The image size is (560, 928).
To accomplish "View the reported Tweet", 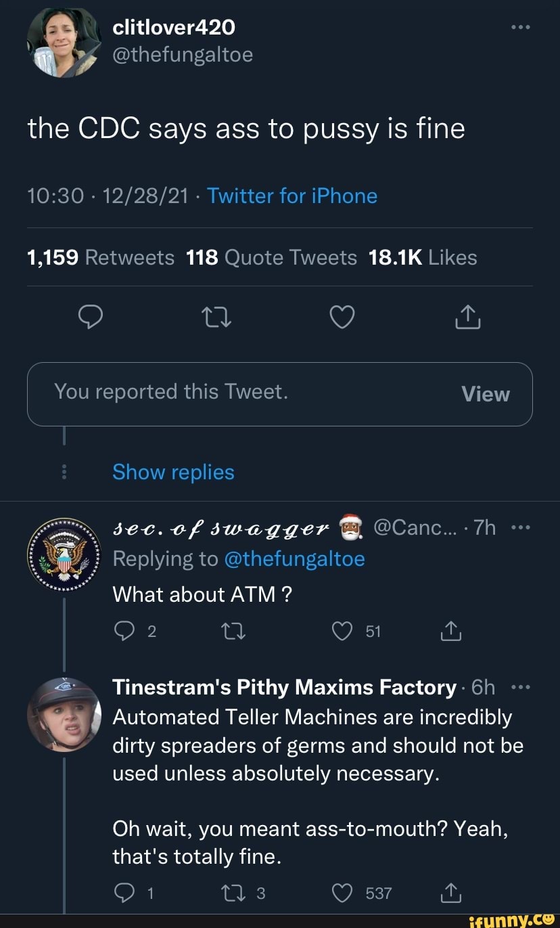I will coord(485,394).
